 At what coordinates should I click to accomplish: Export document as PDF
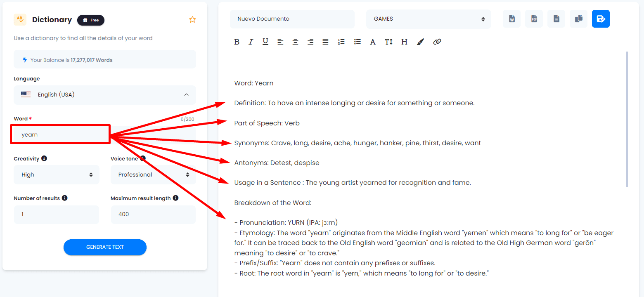point(534,19)
